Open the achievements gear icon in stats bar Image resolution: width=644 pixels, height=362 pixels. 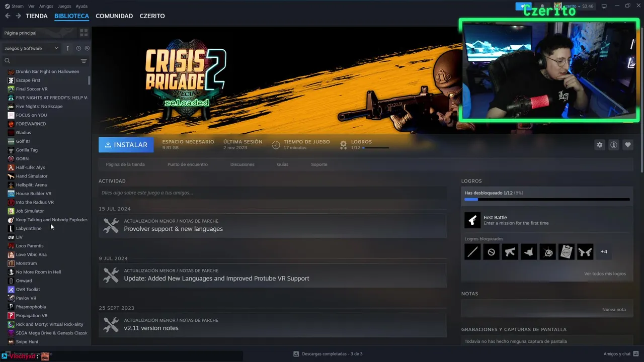pyautogui.click(x=343, y=145)
